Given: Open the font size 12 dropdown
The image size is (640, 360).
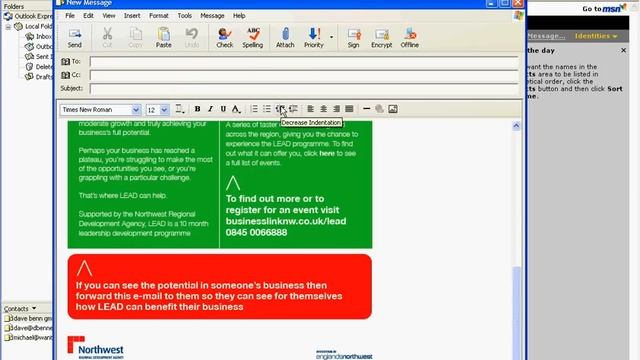Looking at the screenshot, I should tap(164, 109).
